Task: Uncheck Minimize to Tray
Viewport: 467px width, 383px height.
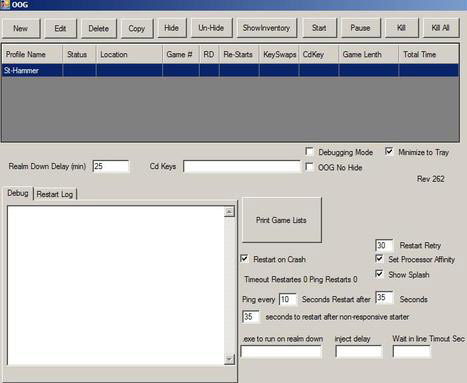Action: (x=389, y=151)
